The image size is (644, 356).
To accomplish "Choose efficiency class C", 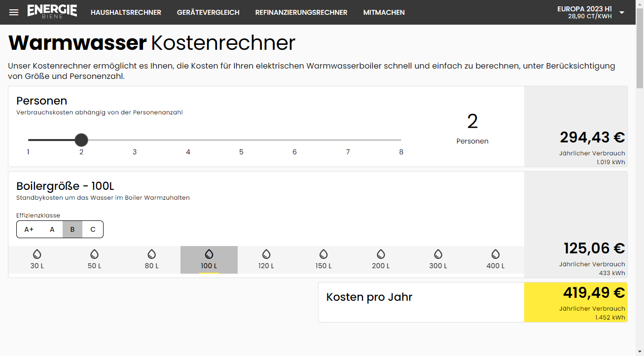I will click(93, 229).
